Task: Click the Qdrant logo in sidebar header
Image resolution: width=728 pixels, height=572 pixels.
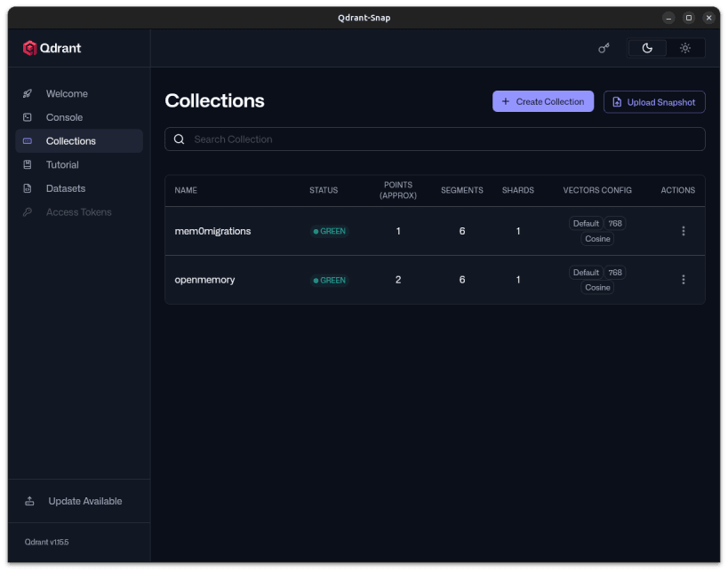Action: (x=52, y=48)
